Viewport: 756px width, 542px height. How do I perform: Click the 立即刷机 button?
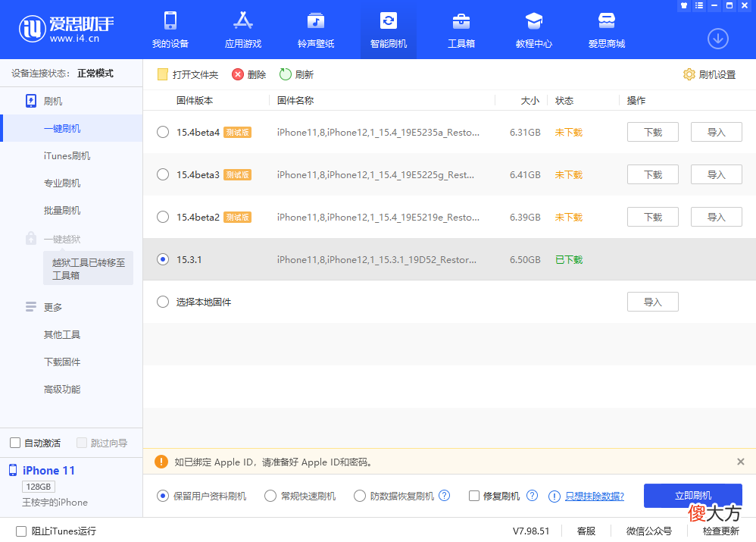point(693,496)
